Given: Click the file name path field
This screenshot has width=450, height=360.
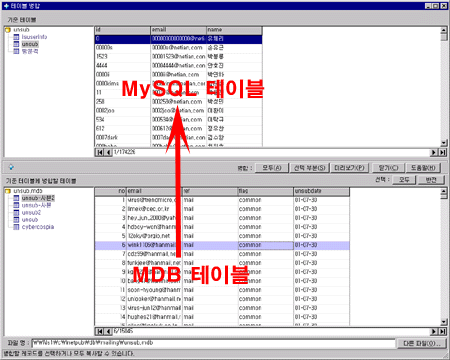Looking at the screenshot, I should [213, 343].
